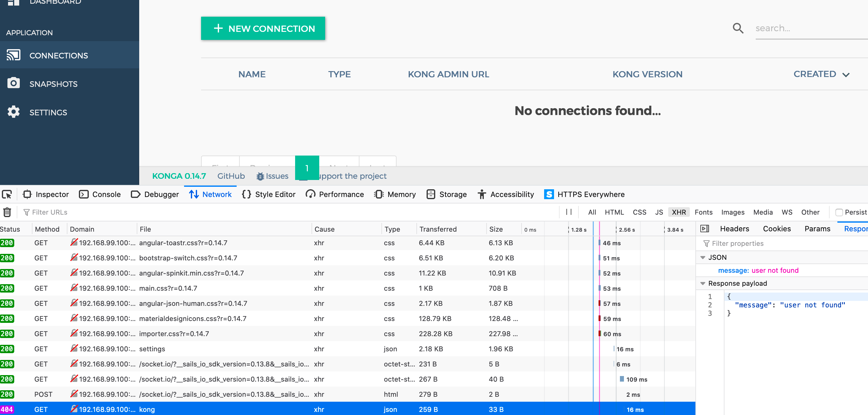Toggle XHR request filter
The image size is (868, 415).
pos(679,212)
